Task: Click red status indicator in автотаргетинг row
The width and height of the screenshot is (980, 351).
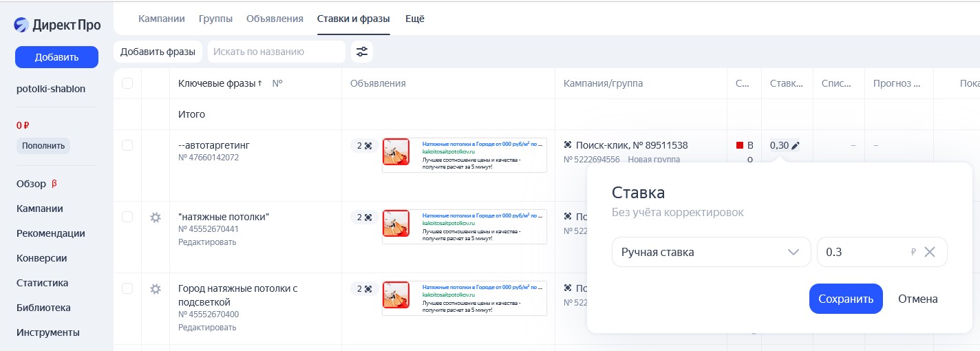Action: (740, 145)
